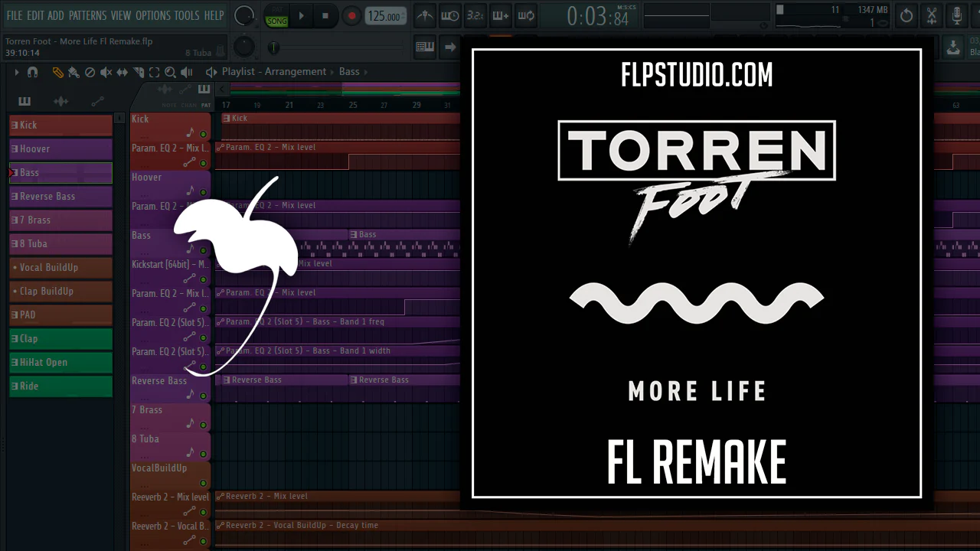The image size is (980, 551).
Task: Toggle the PAT/SONG mode switch
Action: [x=276, y=15]
